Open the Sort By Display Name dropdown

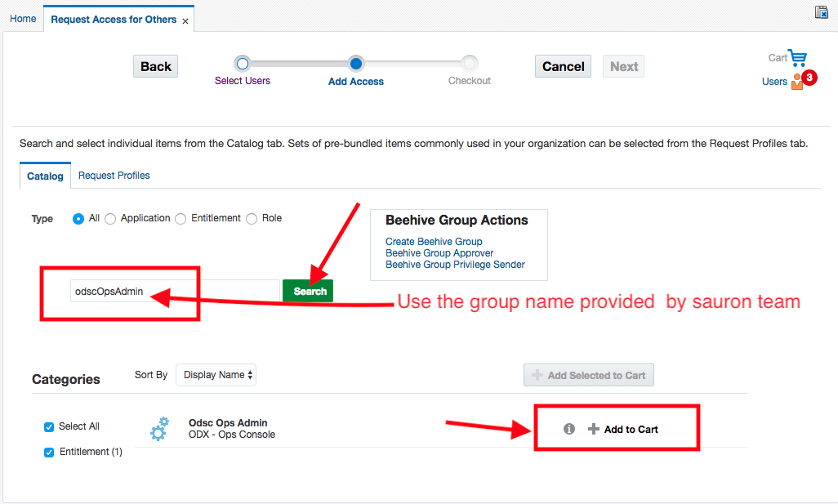(216, 375)
